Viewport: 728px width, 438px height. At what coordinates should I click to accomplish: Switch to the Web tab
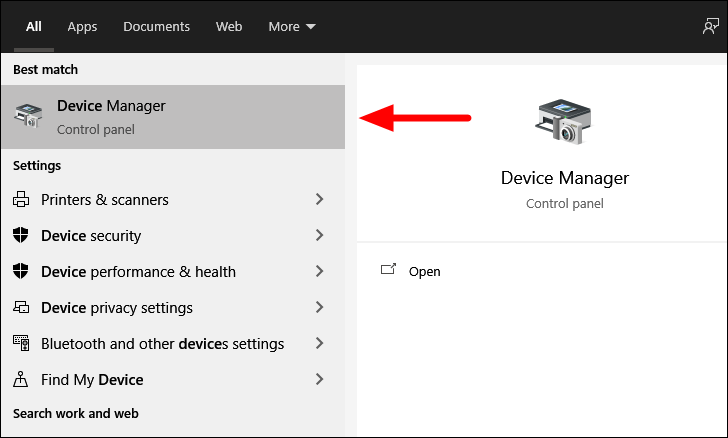(229, 26)
